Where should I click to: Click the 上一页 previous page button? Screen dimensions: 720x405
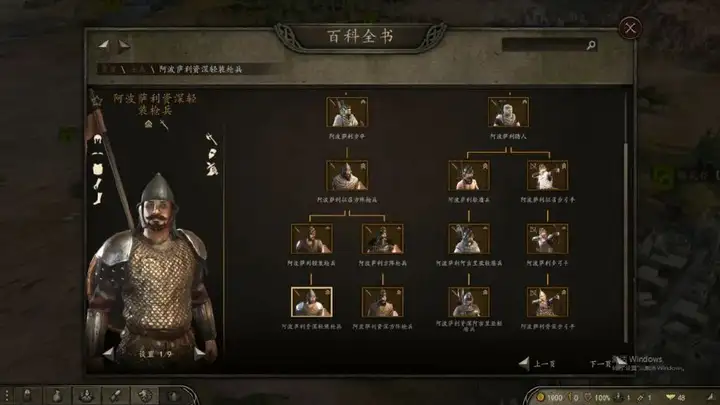click(x=537, y=364)
